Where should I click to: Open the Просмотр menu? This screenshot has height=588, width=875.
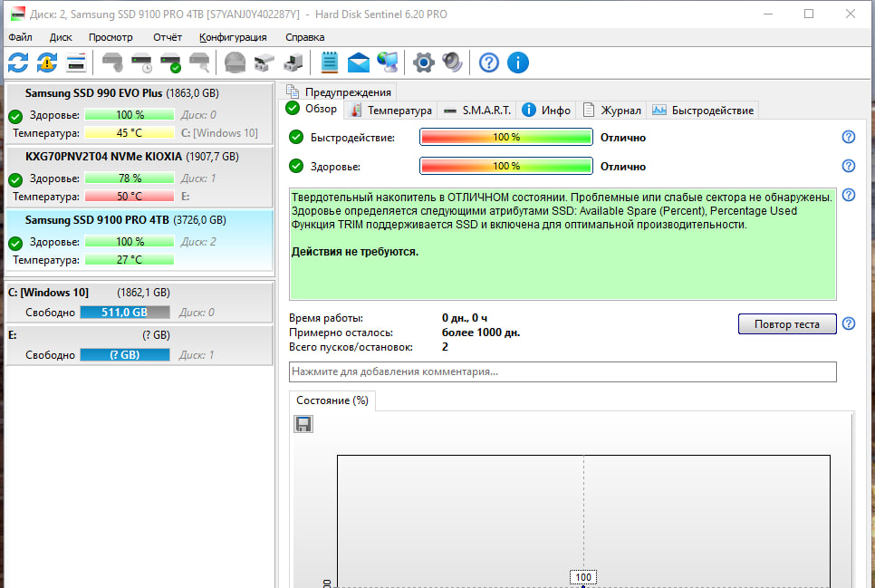[x=111, y=37]
